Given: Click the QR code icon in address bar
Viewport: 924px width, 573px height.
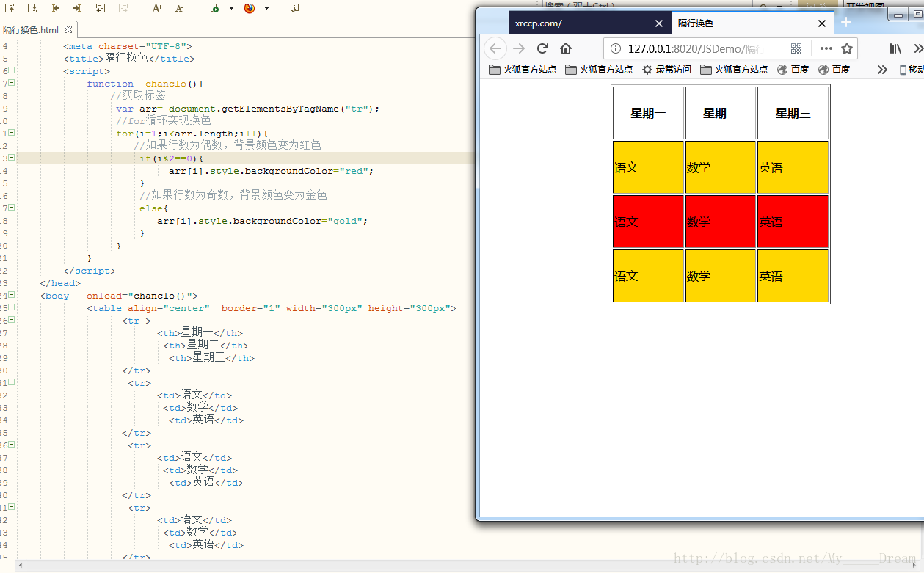Looking at the screenshot, I should pos(796,48).
